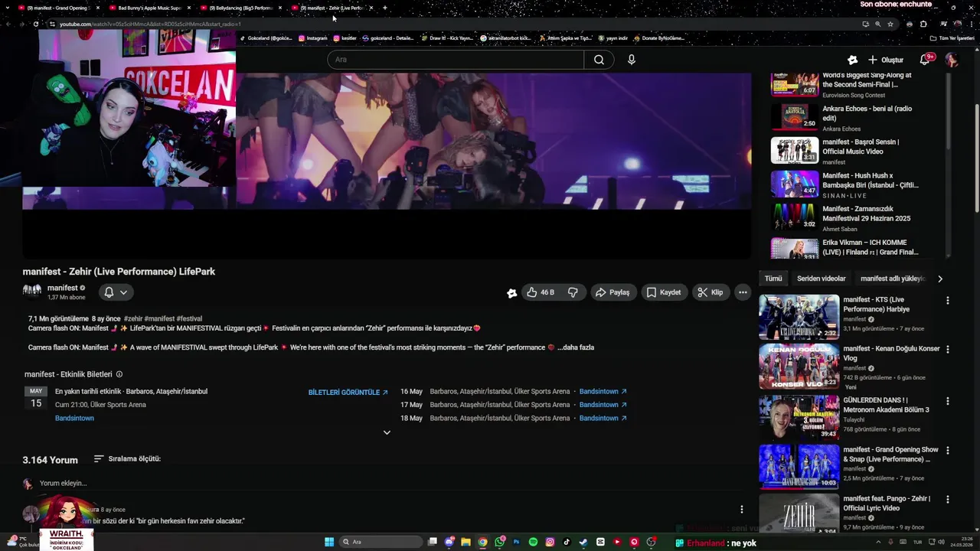Select the Tümü filter chip
The height and width of the screenshot is (551, 980).
click(x=773, y=279)
